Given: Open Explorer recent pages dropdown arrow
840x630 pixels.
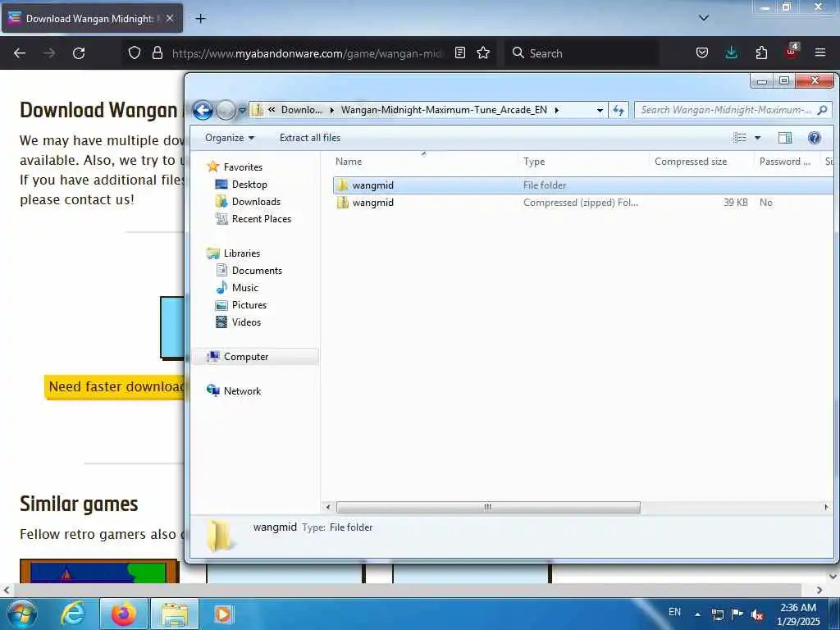Looking at the screenshot, I should click(x=242, y=111).
